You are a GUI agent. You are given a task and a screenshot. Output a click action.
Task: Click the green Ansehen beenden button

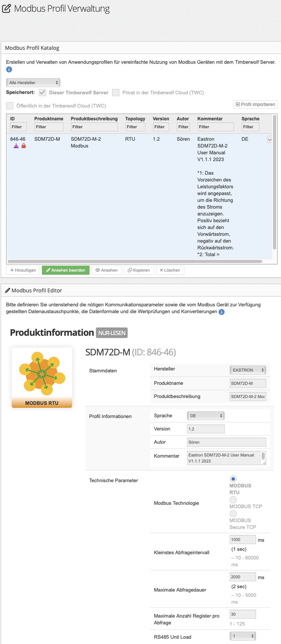click(66, 270)
